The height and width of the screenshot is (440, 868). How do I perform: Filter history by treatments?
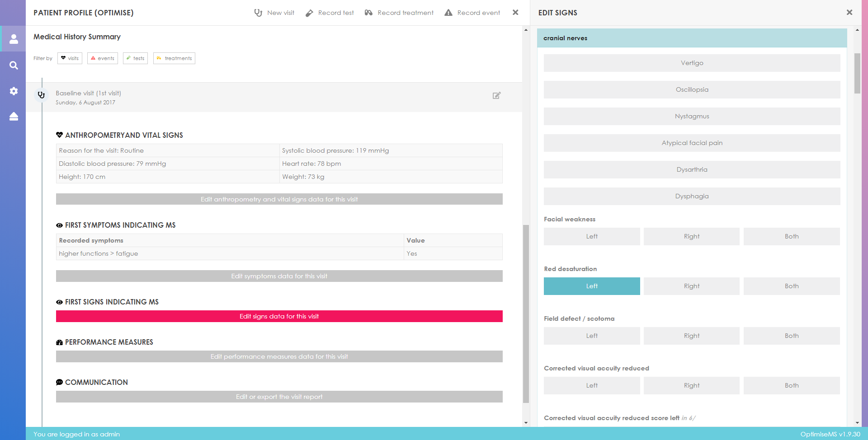(x=174, y=58)
